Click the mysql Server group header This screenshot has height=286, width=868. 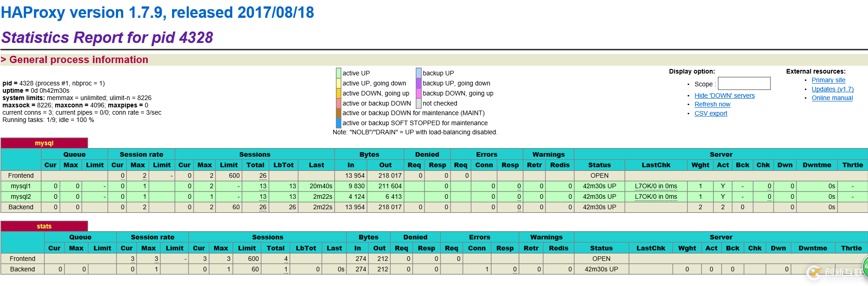721,154
